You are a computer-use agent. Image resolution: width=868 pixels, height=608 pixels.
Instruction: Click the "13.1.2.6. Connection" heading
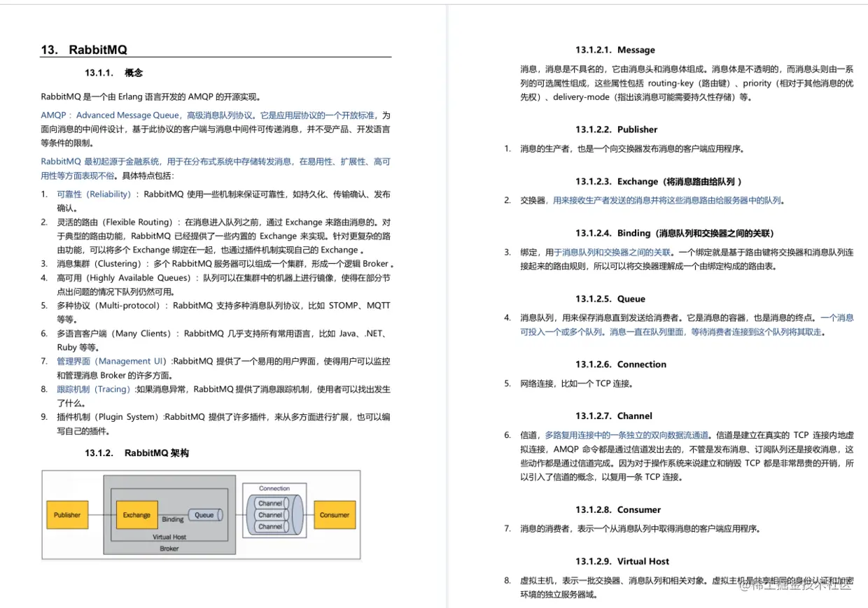click(621, 365)
